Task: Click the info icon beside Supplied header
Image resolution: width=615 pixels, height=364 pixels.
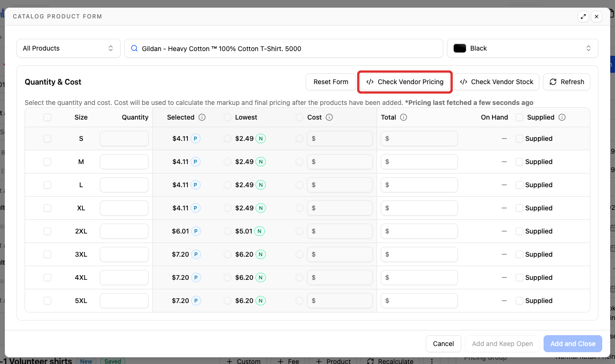Action: point(562,117)
